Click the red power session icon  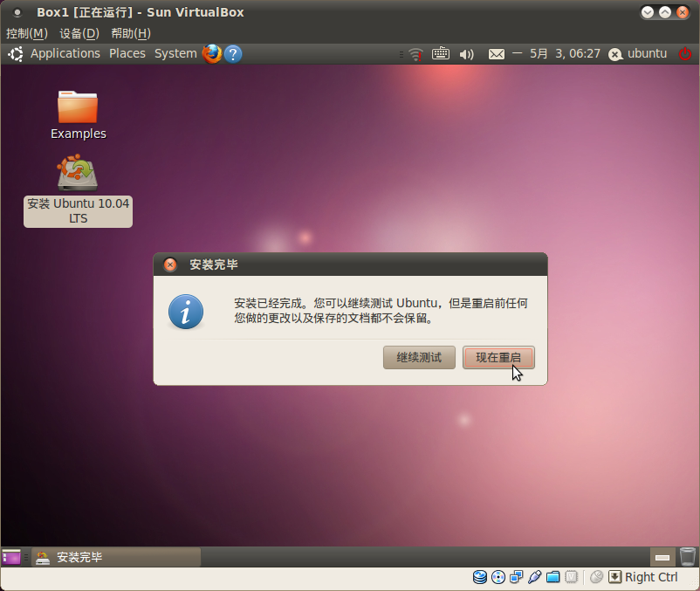[685, 54]
